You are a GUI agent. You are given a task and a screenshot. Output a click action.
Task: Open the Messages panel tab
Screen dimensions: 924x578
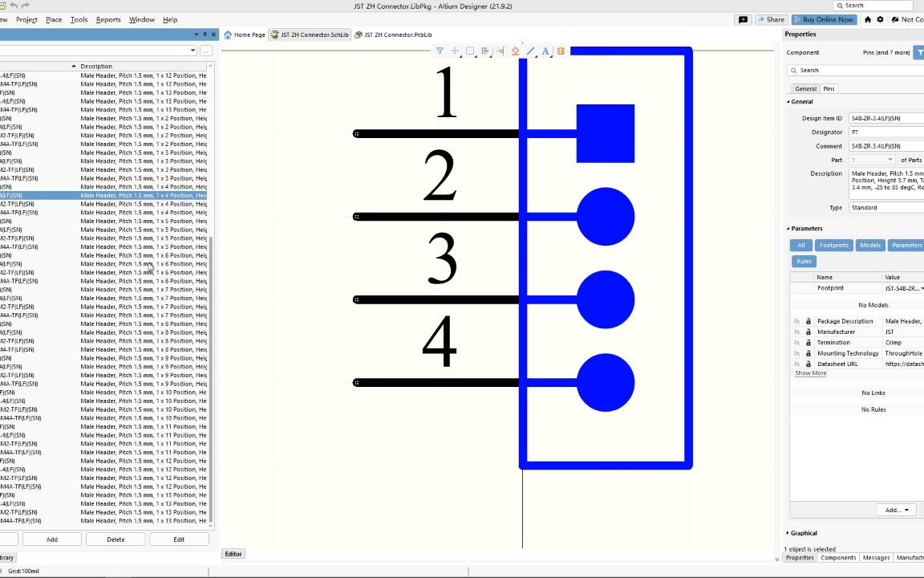pos(876,558)
